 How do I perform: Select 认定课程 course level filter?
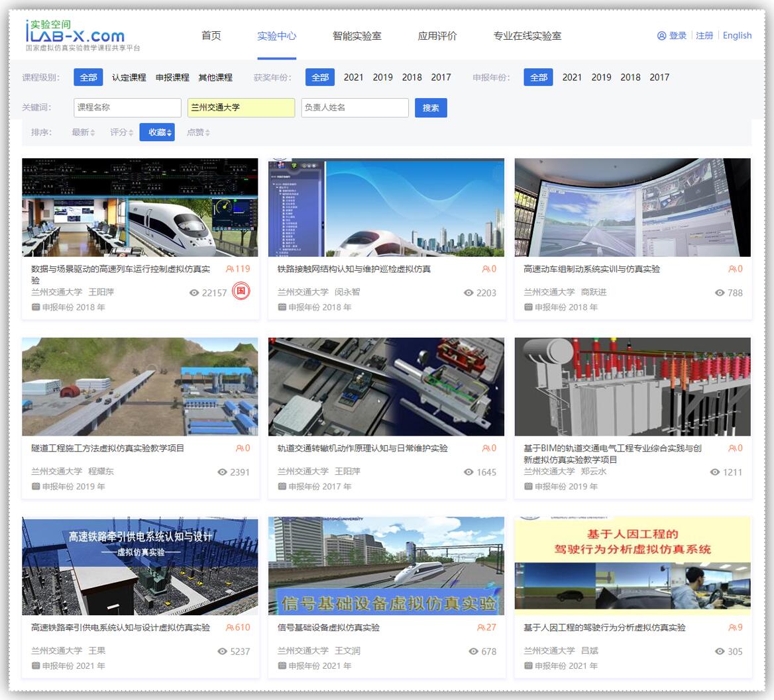point(129,77)
